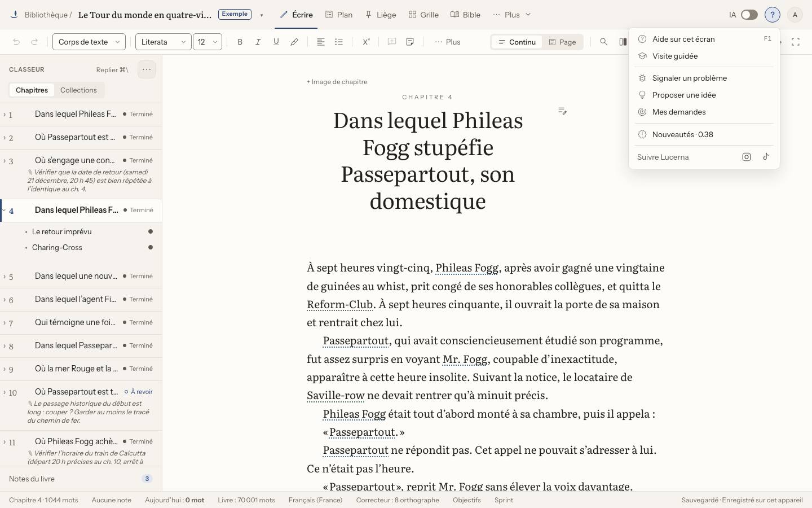Open the font size 12 dropdown
Image resolution: width=812 pixels, height=508 pixels.
pos(208,42)
